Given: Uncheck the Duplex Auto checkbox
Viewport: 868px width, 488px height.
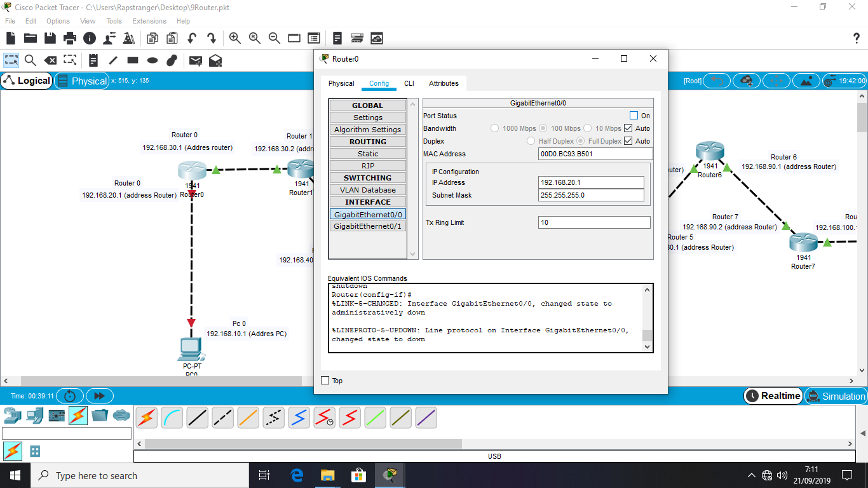Looking at the screenshot, I should 628,141.
